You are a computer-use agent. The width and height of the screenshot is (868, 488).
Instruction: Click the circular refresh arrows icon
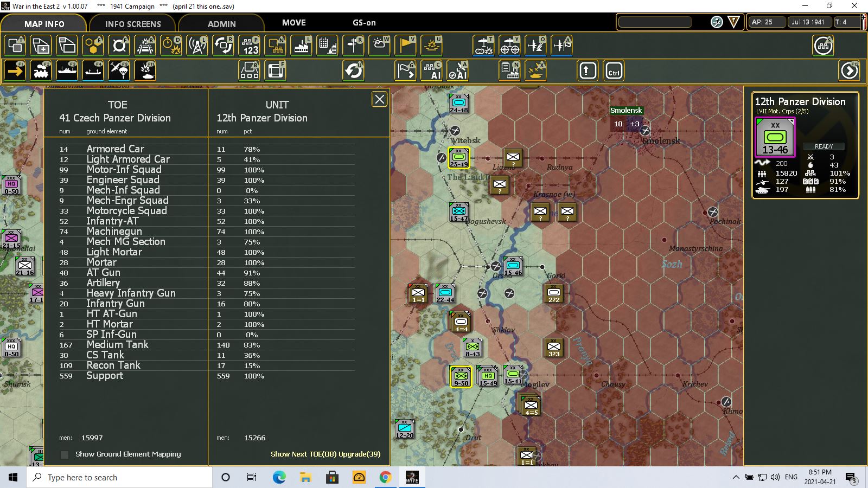[354, 70]
